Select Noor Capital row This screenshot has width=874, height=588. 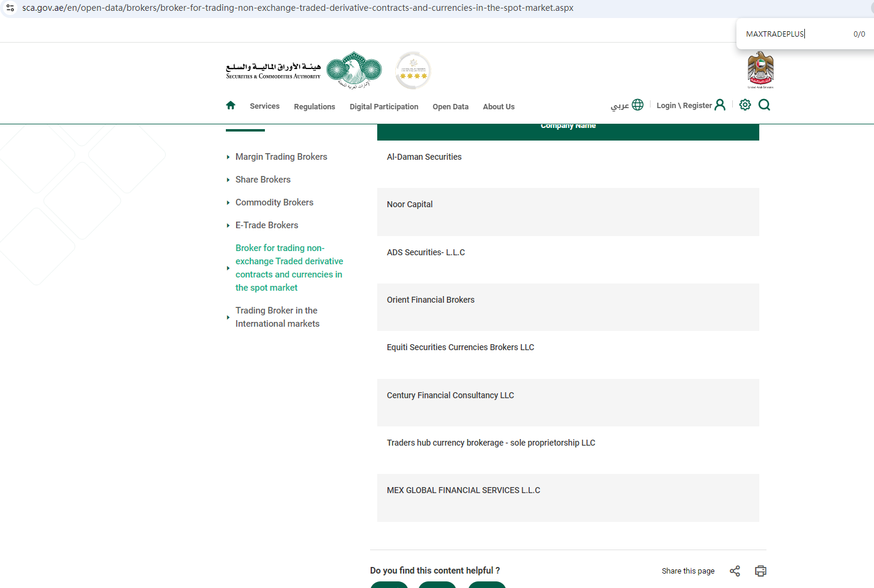[x=568, y=212]
